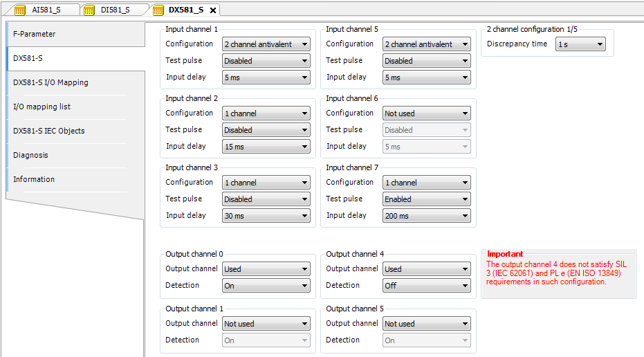Change Input channel 7 Test pulse setting
Screen dimensions: 644x357
pyautogui.click(x=426, y=199)
